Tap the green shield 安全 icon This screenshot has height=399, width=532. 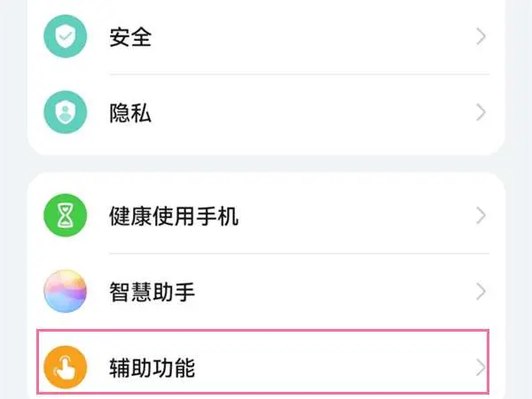click(65, 36)
